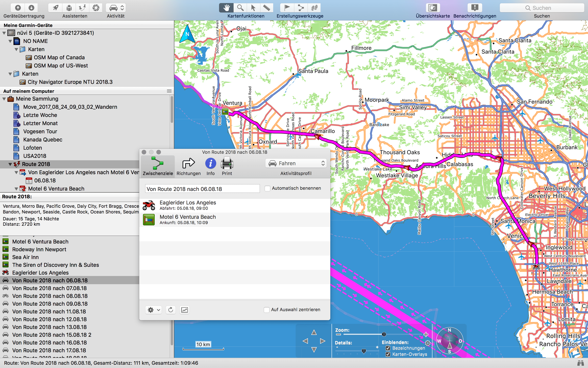The height and width of the screenshot is (368, 588).
Task: Pan map down with triangle arrow
Action: coord(314,350)
